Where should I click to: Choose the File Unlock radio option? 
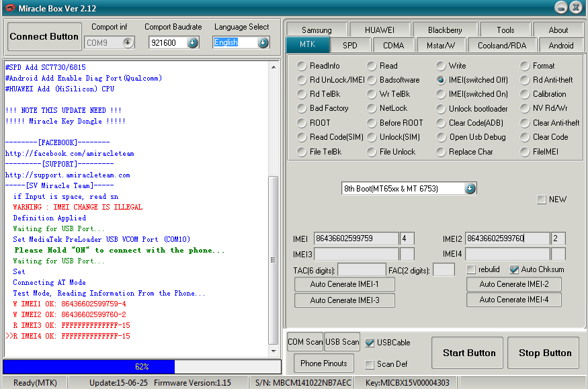click(372, 152)
